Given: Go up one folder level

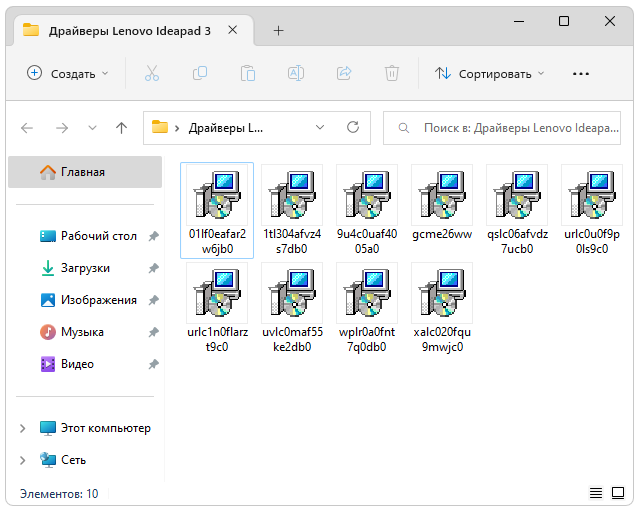Looking at the screenshot, I should pos(121,128).
